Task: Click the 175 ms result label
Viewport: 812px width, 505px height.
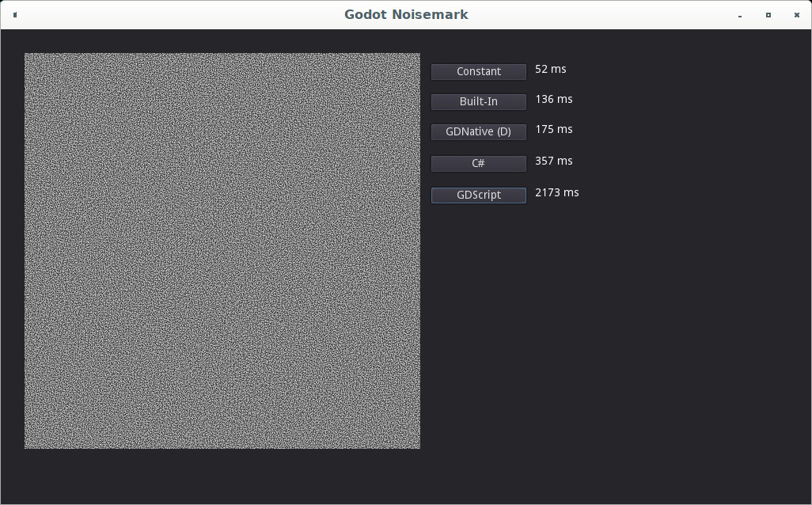Action: click(x=554, y=129)
